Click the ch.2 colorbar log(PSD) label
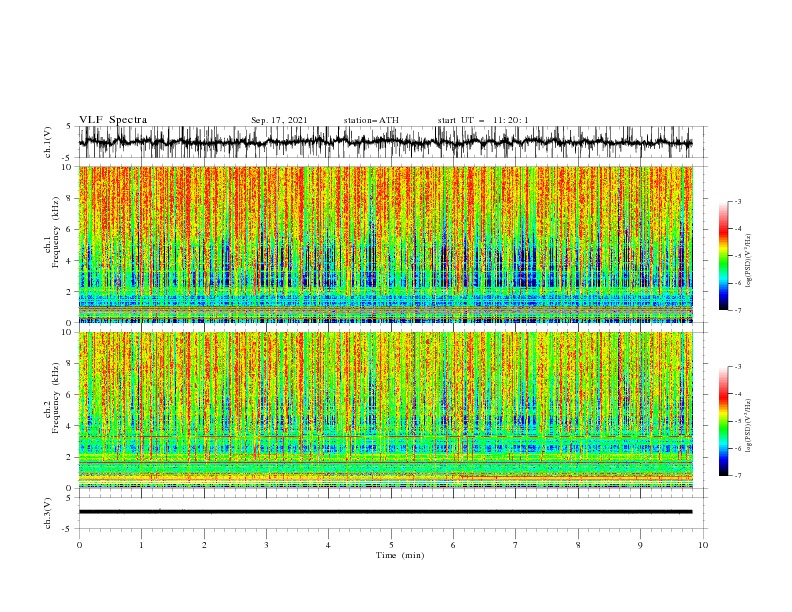Viewport: 792px width, 612px height. click(748, 425)
